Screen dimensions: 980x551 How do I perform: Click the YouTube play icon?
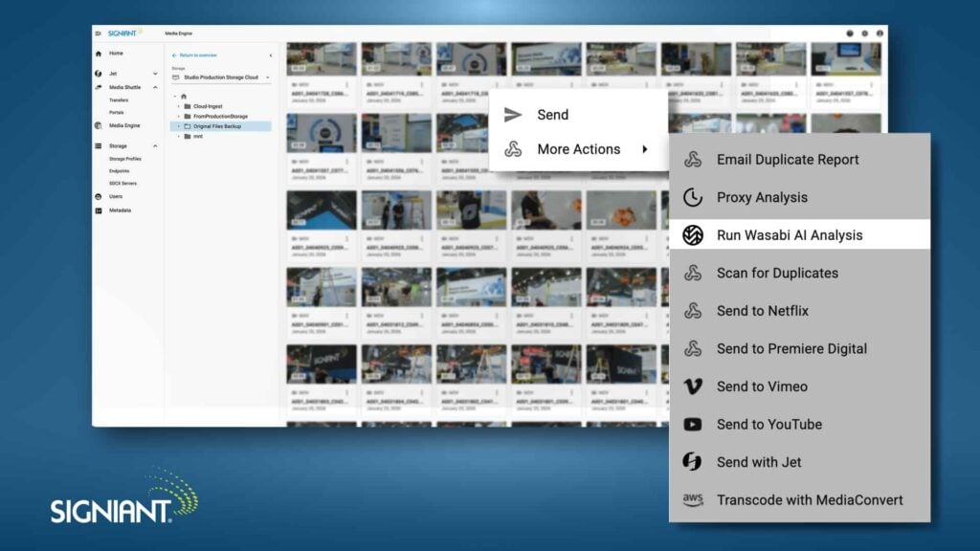coord(693,424)
